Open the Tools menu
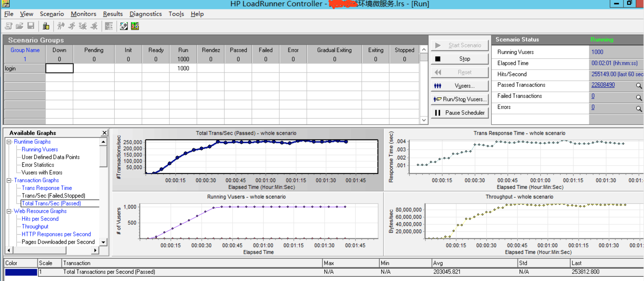Viewport: 644px width, 281px height. pyautogui.click(x=176, y=14)
